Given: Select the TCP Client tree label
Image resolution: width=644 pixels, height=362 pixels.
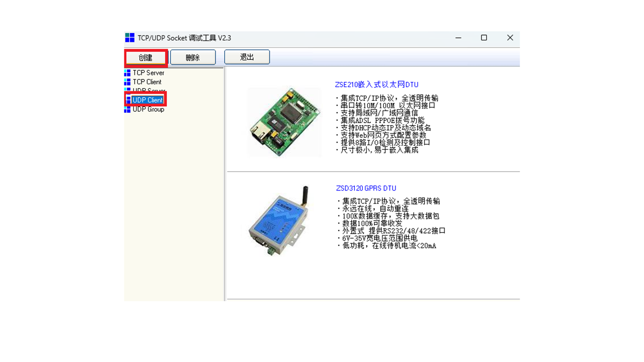Looking at the screenshot, I should point(147,82).
